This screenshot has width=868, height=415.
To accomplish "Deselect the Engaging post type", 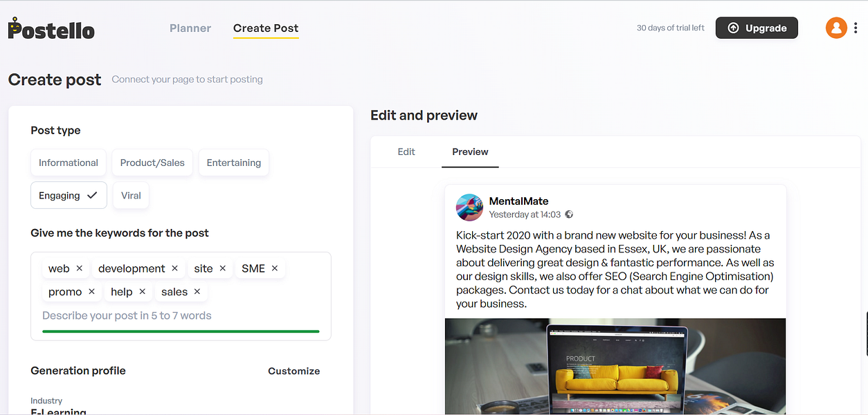I will pyautogui.click(x=69, y=195).
